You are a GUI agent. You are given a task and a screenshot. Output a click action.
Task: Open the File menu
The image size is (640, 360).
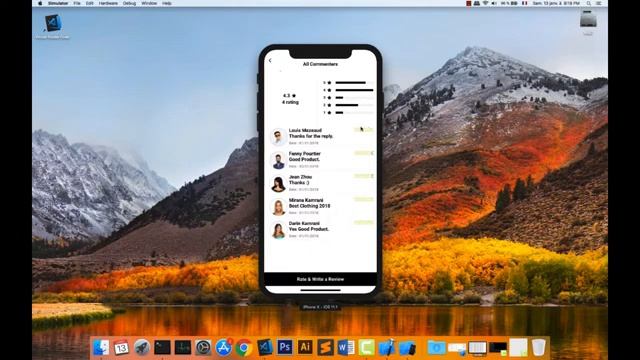(77, 3)
